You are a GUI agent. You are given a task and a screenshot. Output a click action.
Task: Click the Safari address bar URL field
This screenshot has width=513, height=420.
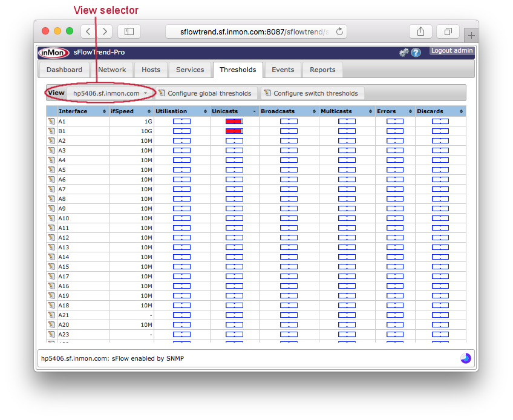tap(256, 31)
